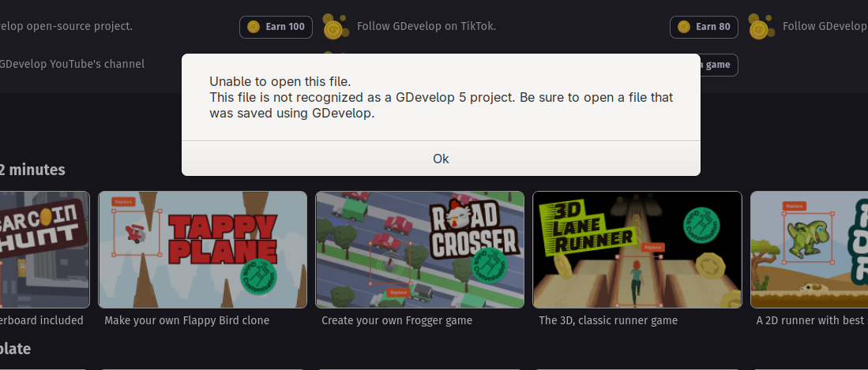Click coin stack icon beside TikTok follow text
The image size is (868, 370).
click(x=336, y=27)
